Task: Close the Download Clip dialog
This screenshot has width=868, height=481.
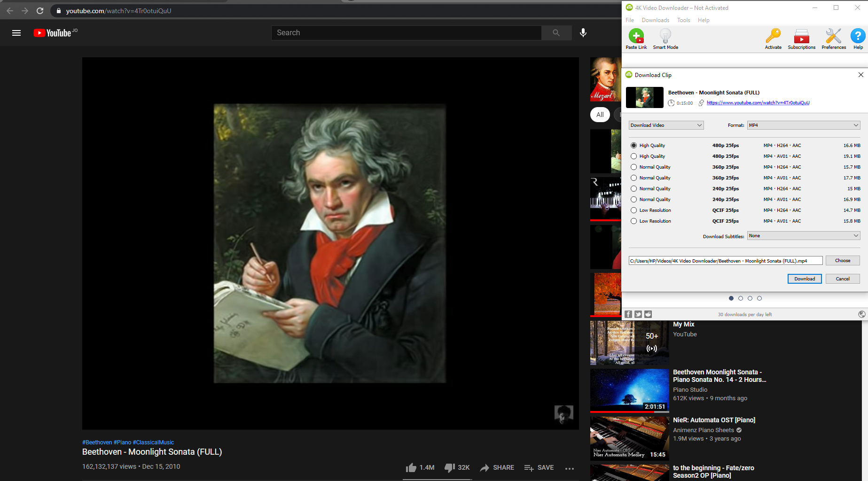Action: pyautogui.click(x=860, y=75)
